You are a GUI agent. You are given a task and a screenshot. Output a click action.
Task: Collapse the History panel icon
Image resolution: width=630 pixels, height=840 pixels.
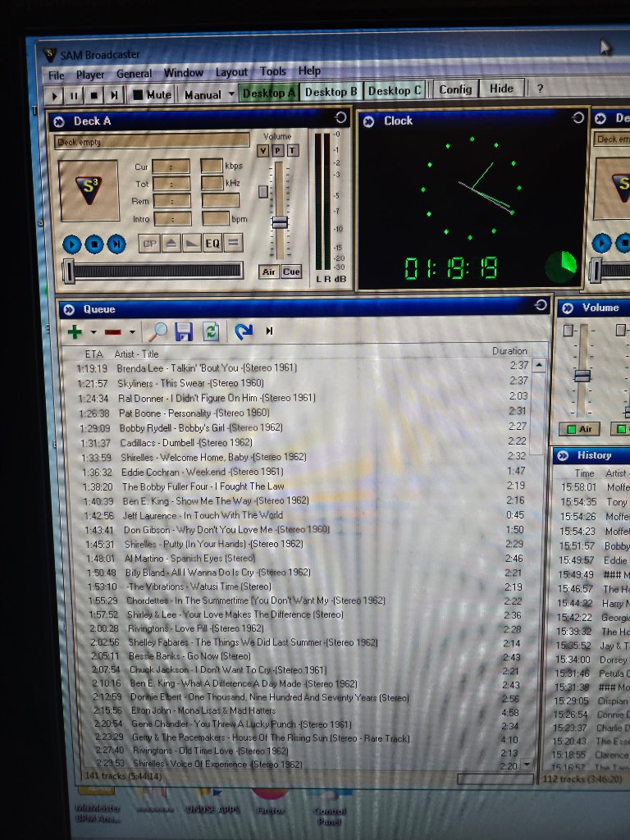coord(563,456)
